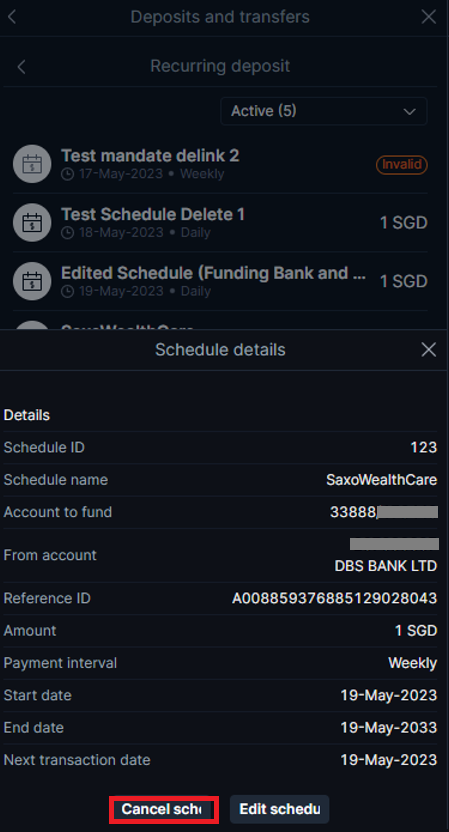Screen dimensions: 449x832
Task: Go back from Deposits and transfers
Action: (12, 17)
